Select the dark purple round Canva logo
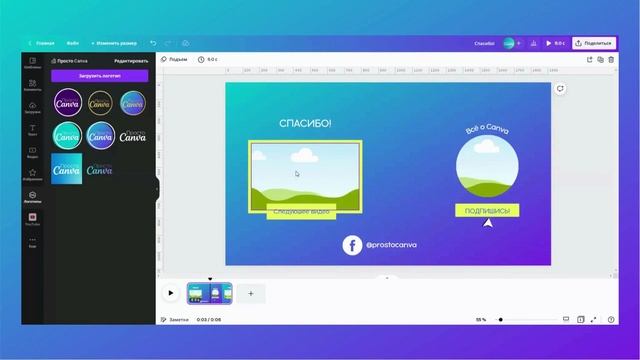Screen dimensions: 640x360 [68, 102]
